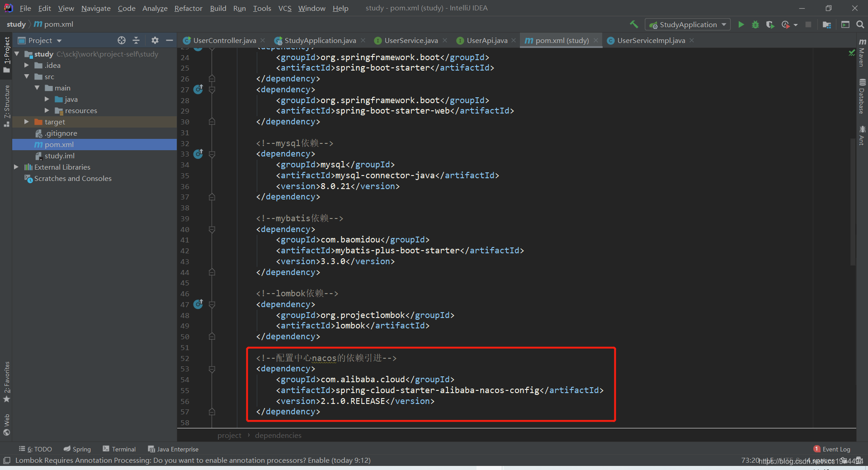Expand External Libraries node
The height and width of the screenshot is (470, 868).
coord(16,167)
